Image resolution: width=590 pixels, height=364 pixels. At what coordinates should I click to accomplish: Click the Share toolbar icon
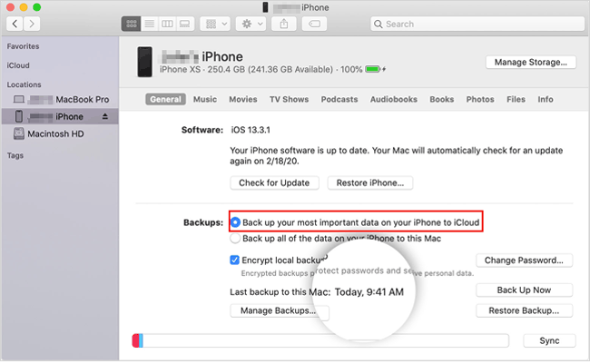pyautogui.click(x=284, y=24)
